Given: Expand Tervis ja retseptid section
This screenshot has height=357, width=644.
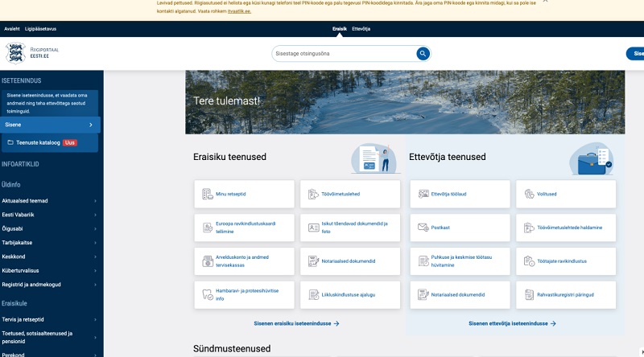Looking at the screenshot, I should pyautogui.click(x=95, y=319).
